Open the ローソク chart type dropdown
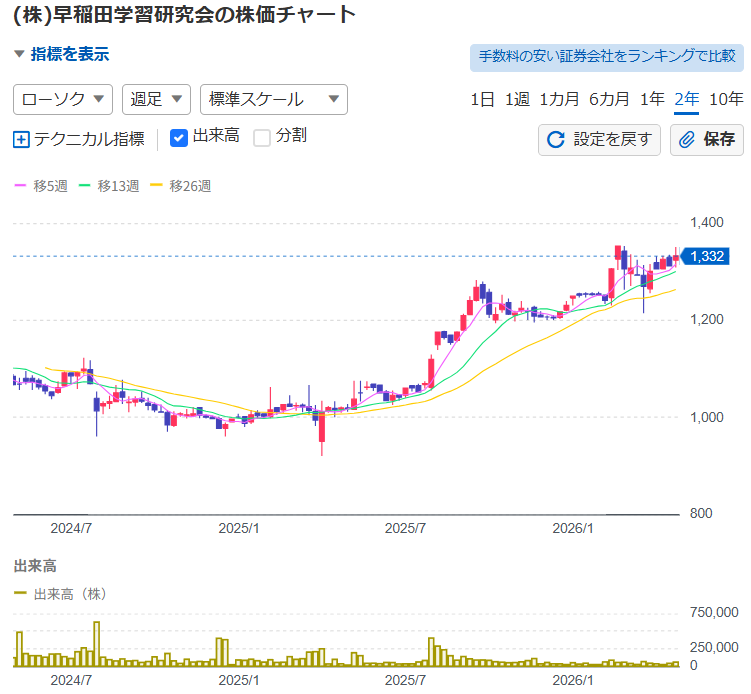This screenshot has width=751, height=694. click(x=63, y=100)
